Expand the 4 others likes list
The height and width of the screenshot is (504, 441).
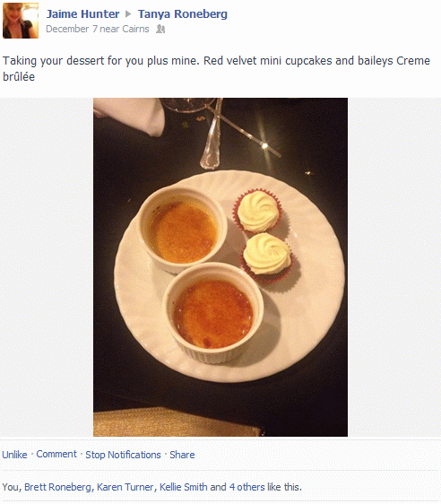click(246, 487)
